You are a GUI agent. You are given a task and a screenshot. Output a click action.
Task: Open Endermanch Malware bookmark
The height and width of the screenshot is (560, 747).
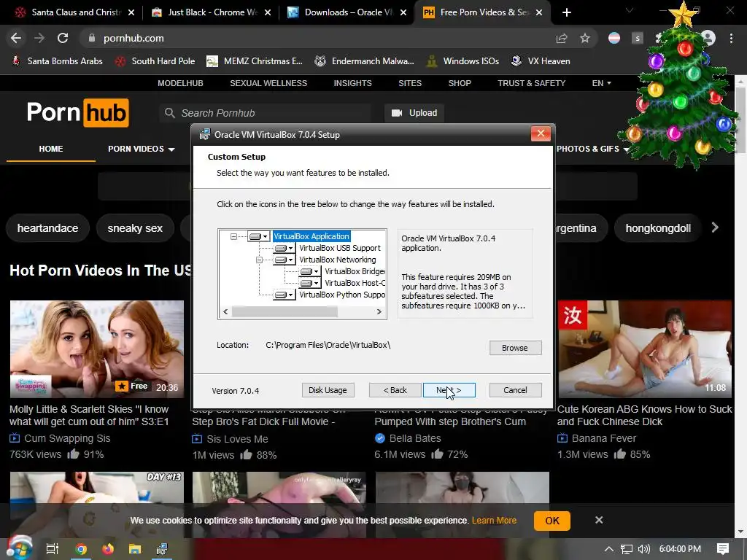pyautogui.click(x=365, y=61)
